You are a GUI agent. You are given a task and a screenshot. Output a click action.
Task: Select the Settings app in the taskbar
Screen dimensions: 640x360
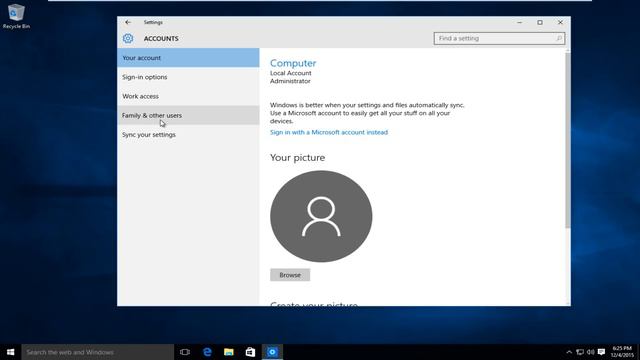coord(272,352)
